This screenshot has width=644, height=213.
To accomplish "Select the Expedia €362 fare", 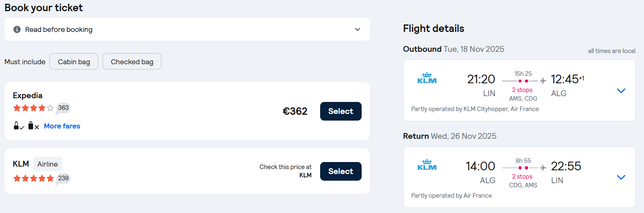I will 340,111.
